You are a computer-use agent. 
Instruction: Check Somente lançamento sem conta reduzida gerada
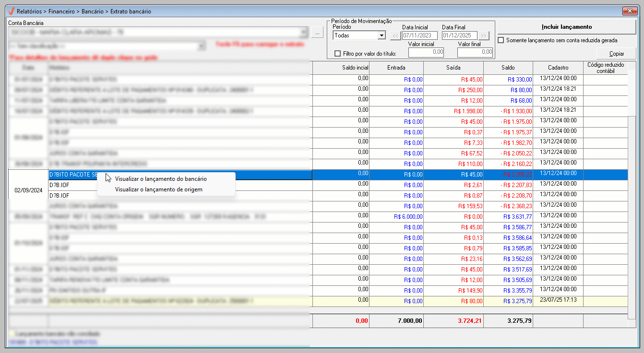point(501,40)
